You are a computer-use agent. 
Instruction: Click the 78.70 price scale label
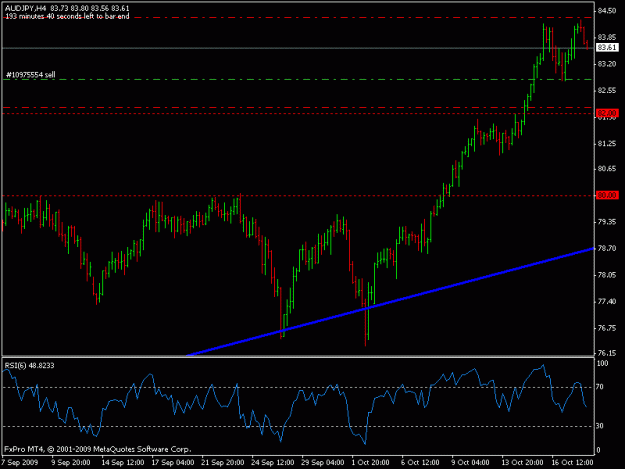click(607, 248)
